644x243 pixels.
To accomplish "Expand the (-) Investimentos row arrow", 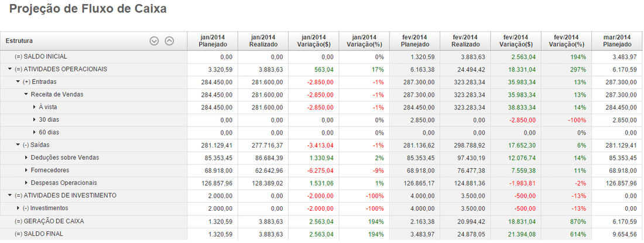I will [x=18, y=208].
